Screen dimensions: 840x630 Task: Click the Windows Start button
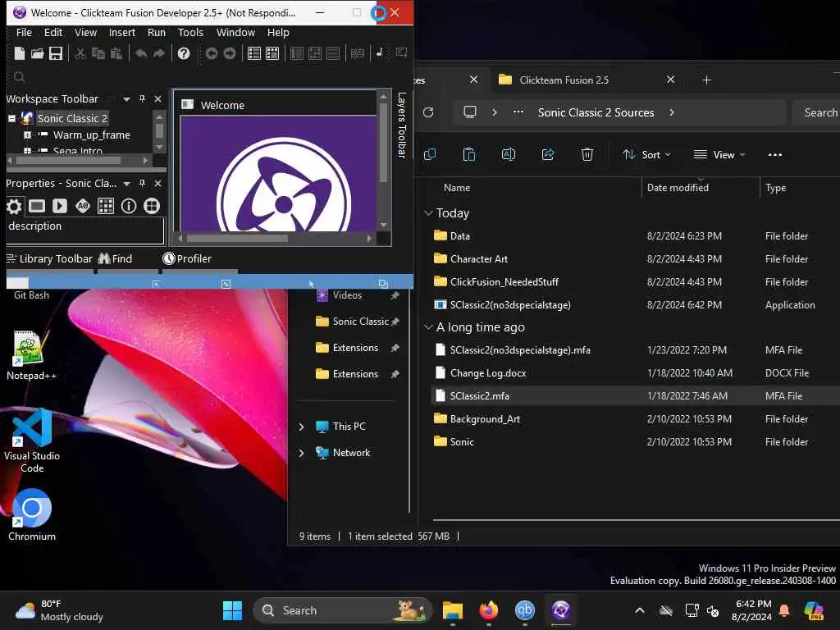pos(232,610)
